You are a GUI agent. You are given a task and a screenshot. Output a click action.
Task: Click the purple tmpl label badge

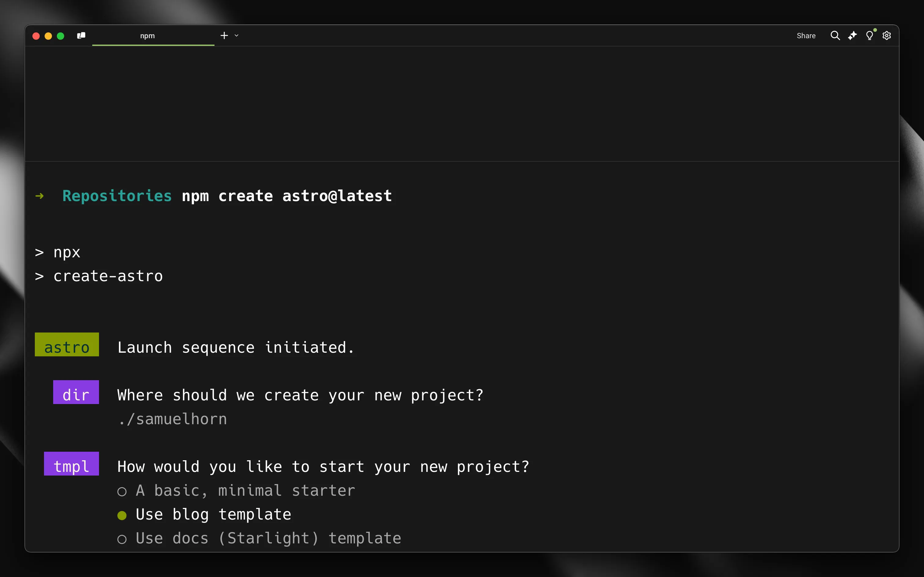pos(71,464)
